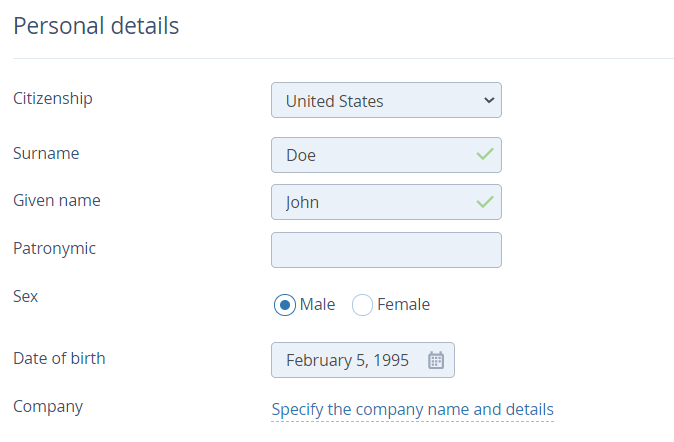Image resolution: width=674 pixels, height=442 pixels.
Task: Click into the empty Patronymic field
Action: (386, 250)
